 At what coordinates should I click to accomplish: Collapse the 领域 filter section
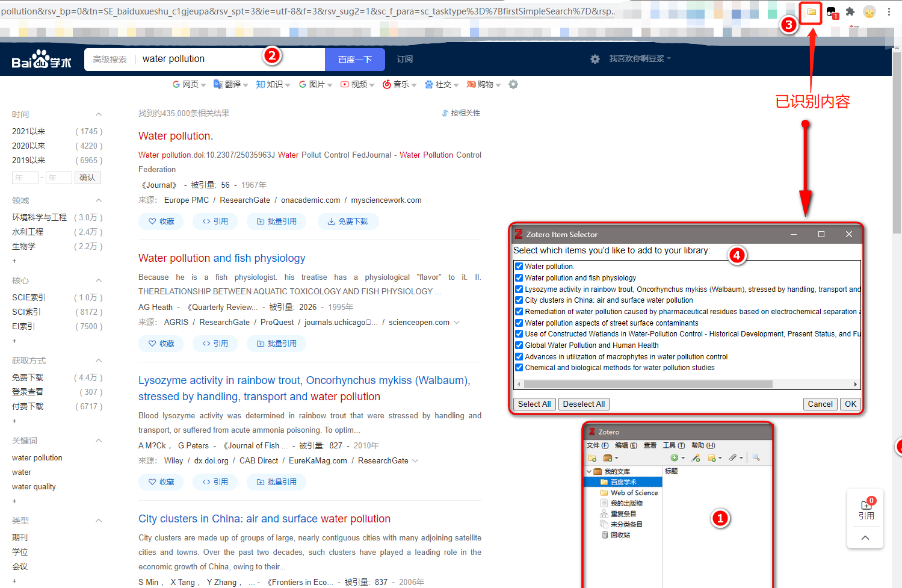click(x=99, y=200)
